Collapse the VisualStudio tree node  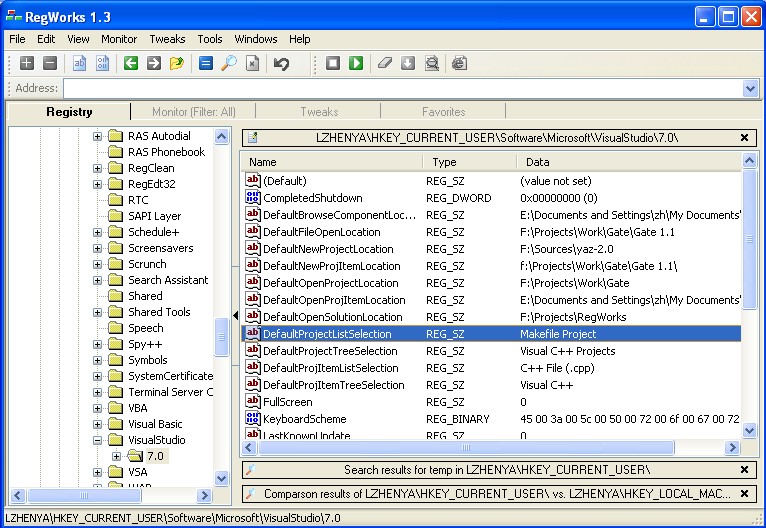tap(98, 440)
